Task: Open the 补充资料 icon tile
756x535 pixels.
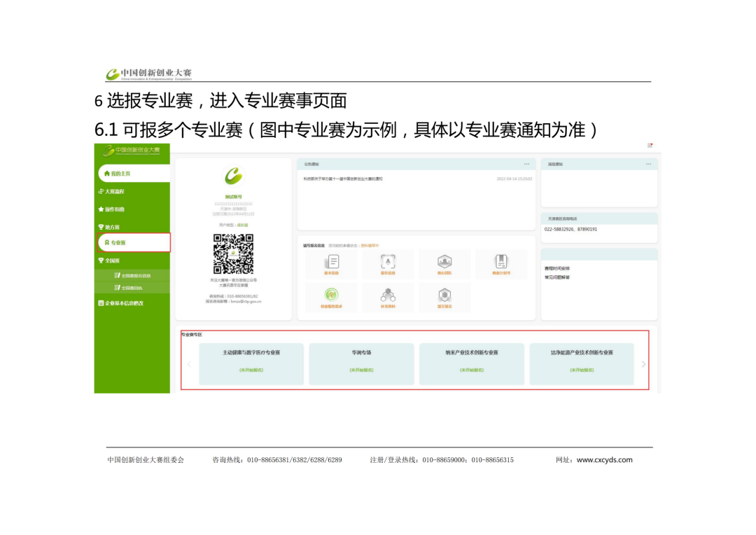Action: coord(388,298)
